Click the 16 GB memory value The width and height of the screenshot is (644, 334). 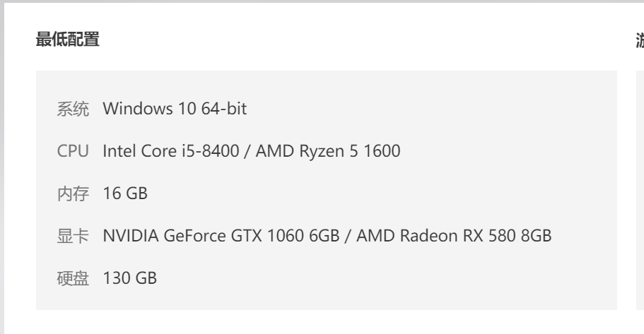click(125, 193)
